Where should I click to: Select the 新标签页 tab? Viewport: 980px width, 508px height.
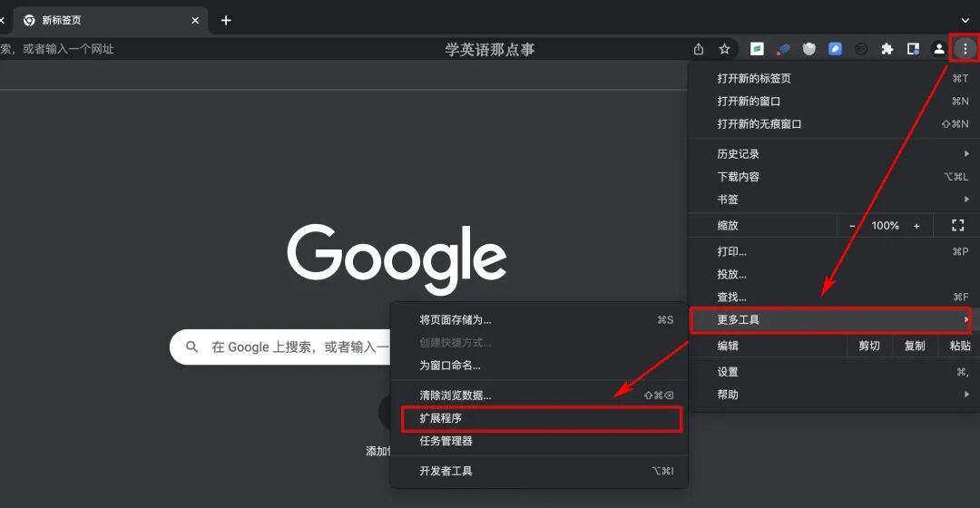pyautogui.click(x=112, y=21)
